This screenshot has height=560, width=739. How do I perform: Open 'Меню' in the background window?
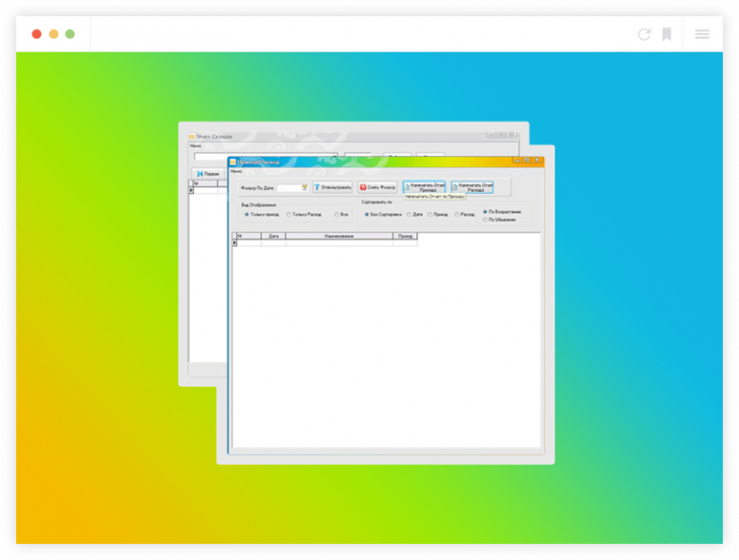pyautogui.click(x=195, y=146)
